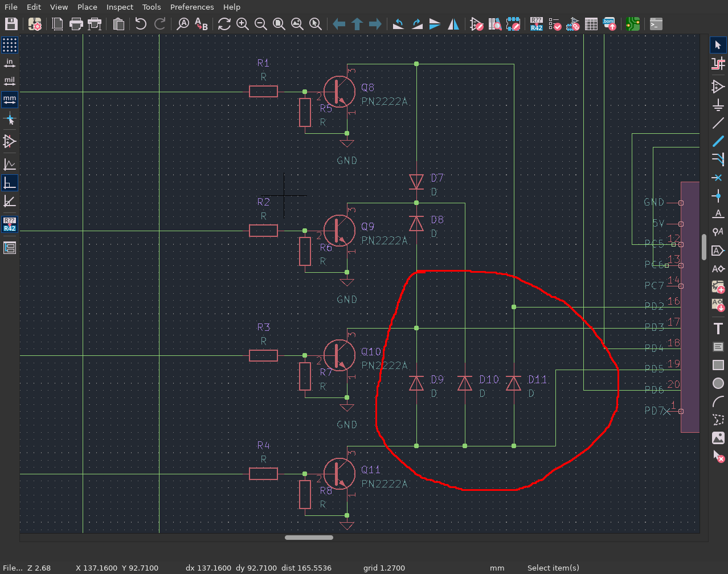Switch units to millimeters
Viewport: 728px width, 574px height.
click(10, 100)
